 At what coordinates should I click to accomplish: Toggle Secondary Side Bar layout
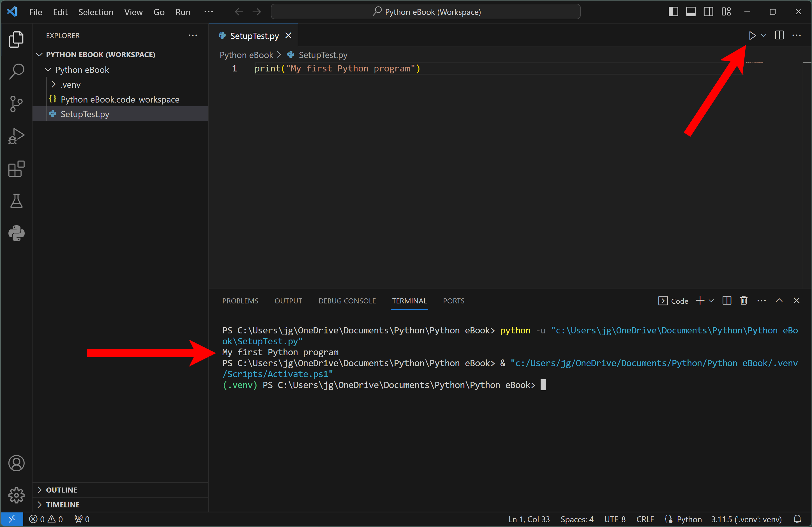coord(708,11)
